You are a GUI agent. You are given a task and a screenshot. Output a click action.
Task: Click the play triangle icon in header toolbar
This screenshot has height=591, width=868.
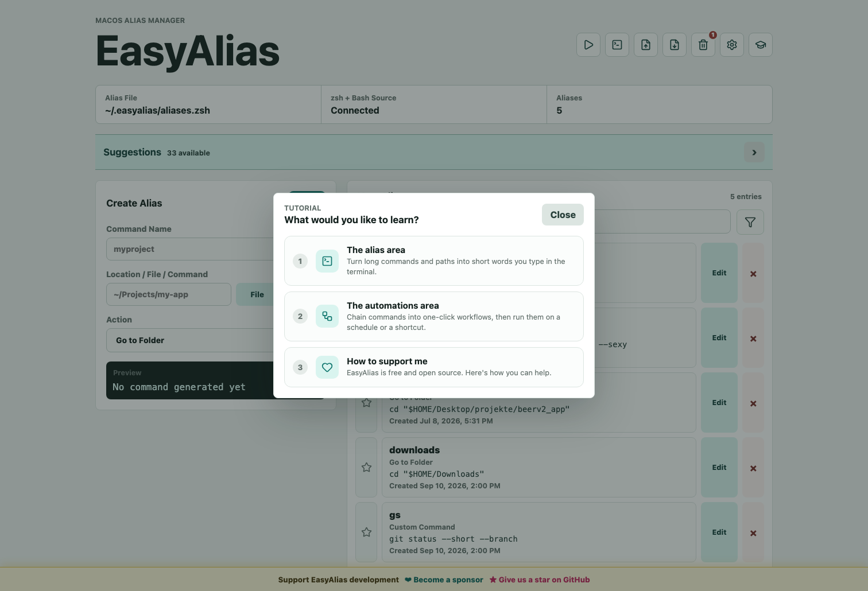coord(588,45)
